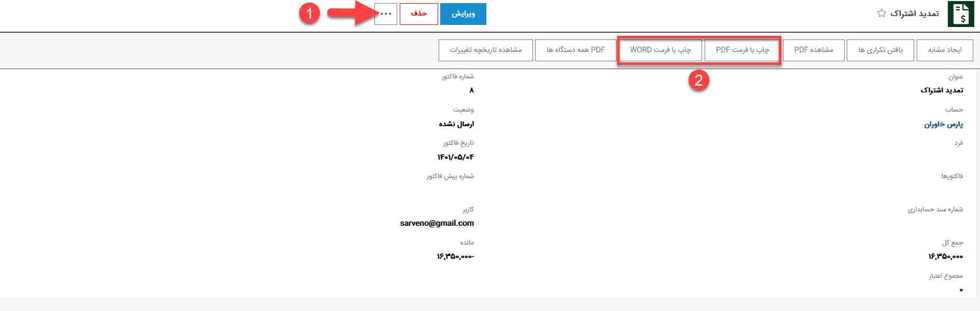
Task: Click the page title تمدید اشتراک in header
Action: (x=915, y=13)
